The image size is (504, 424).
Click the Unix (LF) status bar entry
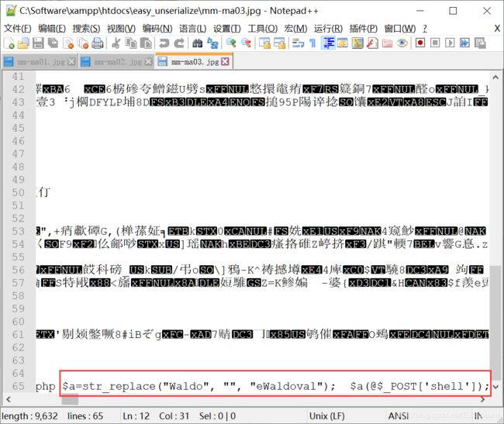[326, 416]
